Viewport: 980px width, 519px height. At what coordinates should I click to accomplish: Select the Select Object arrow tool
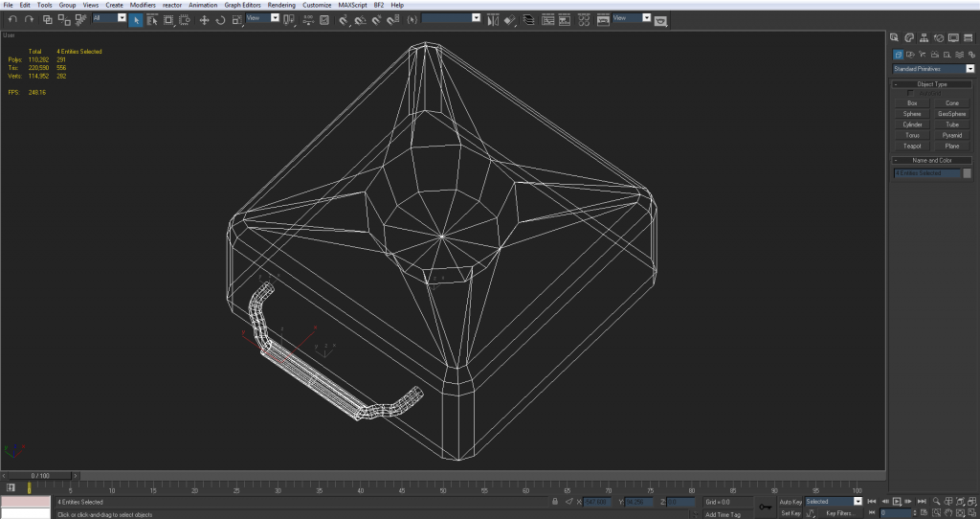136,19
